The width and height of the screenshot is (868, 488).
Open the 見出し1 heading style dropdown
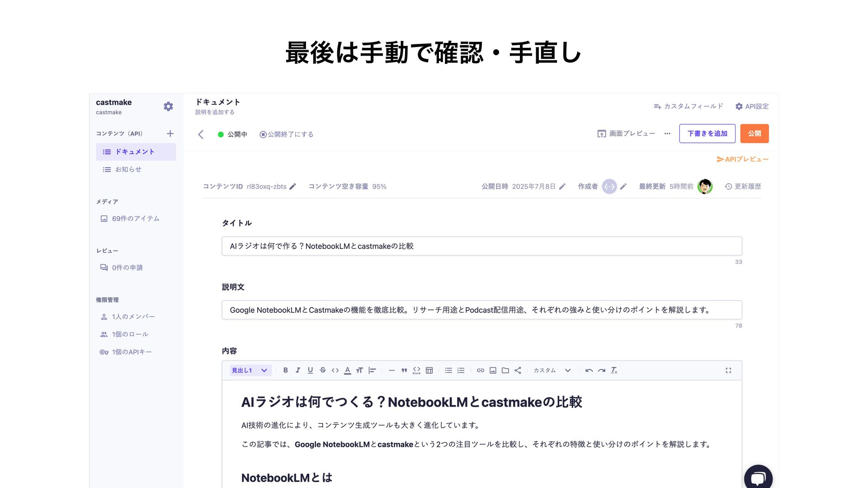point(250,371)
